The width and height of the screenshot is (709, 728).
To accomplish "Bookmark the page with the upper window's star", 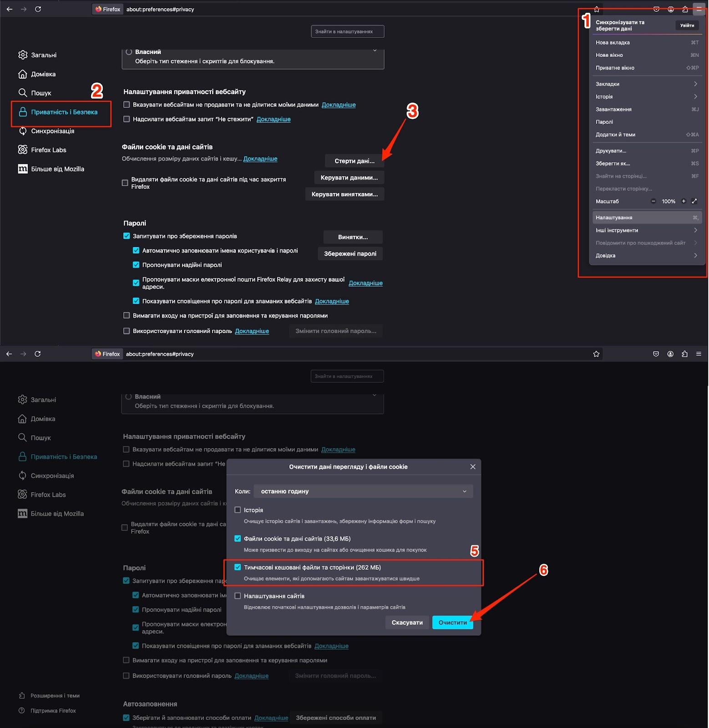I will [597, 9].
